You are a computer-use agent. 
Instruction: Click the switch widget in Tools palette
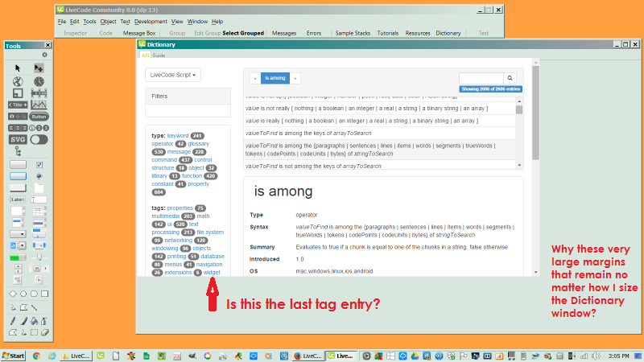click(39, 139)
